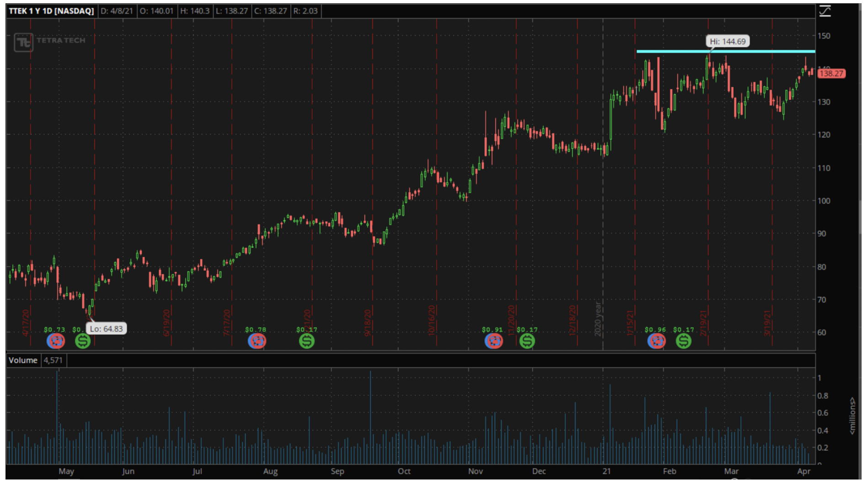Click the dividend icon beside the Lo: 64.83 bubble
This screenshot has height=485, width=868.
(83, 341)
